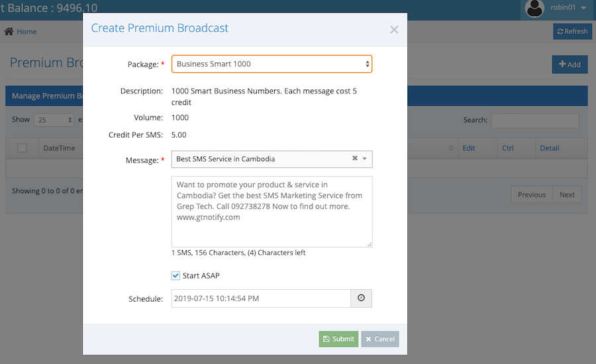Submit the premium broadcast form
This screenshot has width=596, height=364.
click(x=338, y=339)
